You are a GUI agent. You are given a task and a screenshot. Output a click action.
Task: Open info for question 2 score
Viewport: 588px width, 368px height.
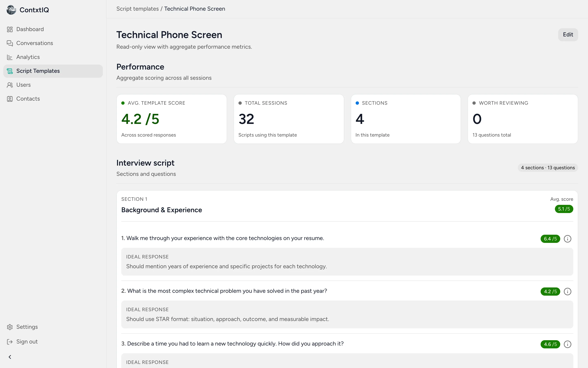[x=567, y=292]
